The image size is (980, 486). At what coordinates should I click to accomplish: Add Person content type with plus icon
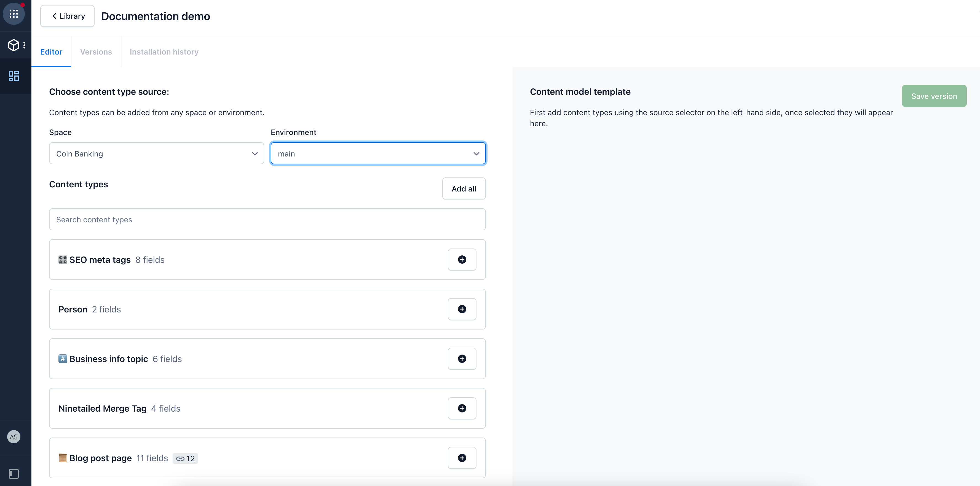coord(462,309)
